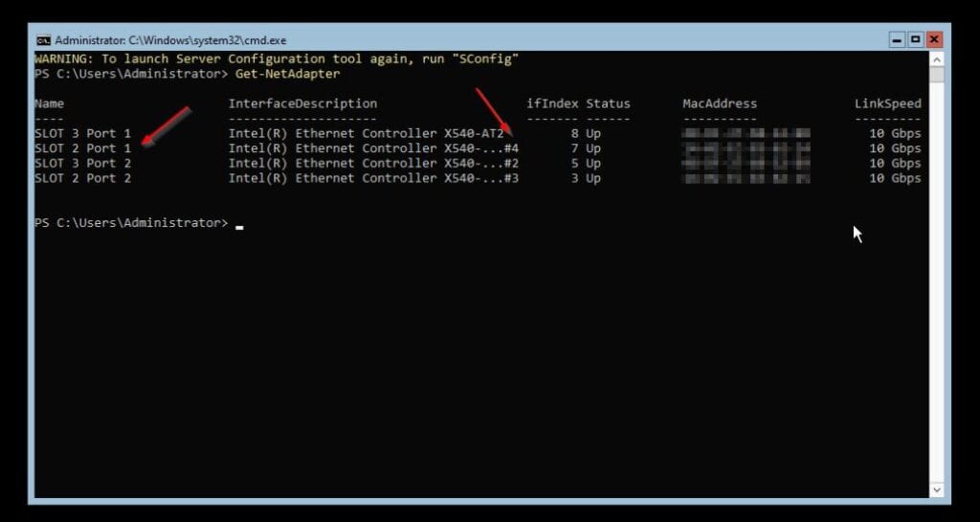The height and width of the screenshot is (522, 980).
Task: Click the 'X540-AT2' interface description
Action: point(366,133)
